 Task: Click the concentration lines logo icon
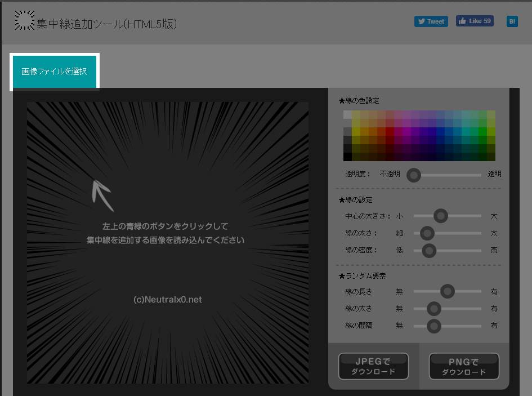24,21
